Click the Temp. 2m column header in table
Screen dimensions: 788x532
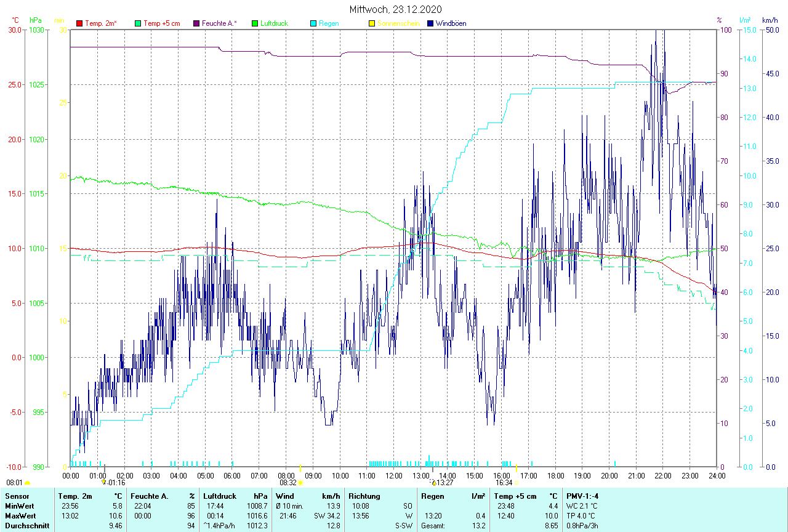(75, 496)
